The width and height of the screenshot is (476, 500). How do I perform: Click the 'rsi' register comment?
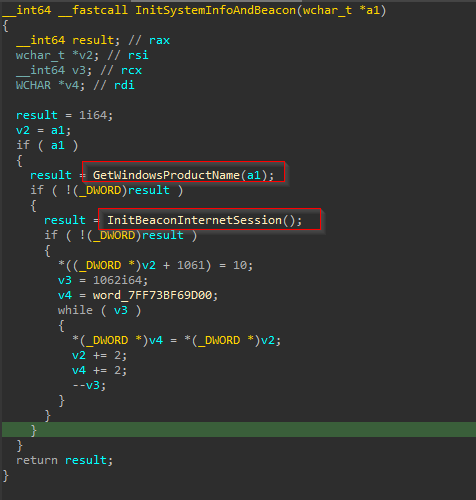tap(138, 55)
